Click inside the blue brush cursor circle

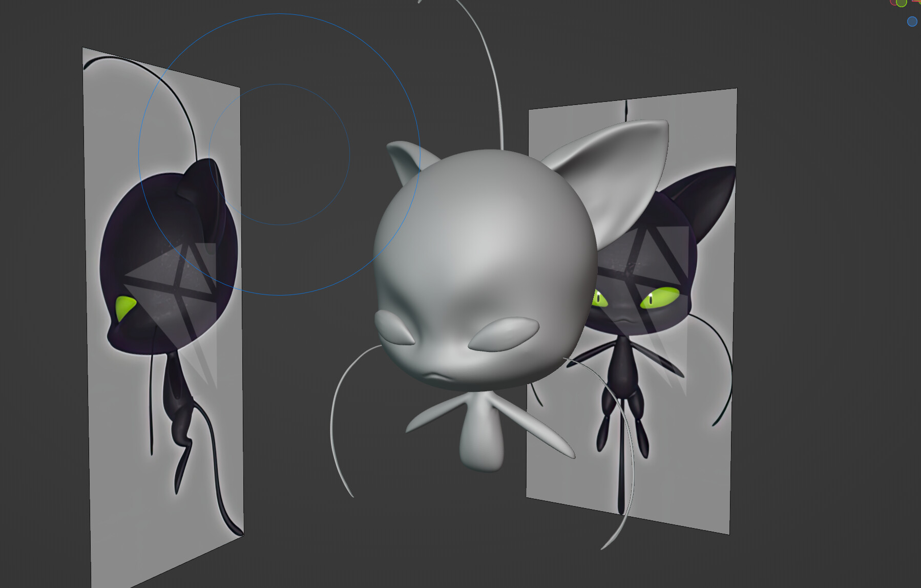pyautogui.click(x=279, y=154)
